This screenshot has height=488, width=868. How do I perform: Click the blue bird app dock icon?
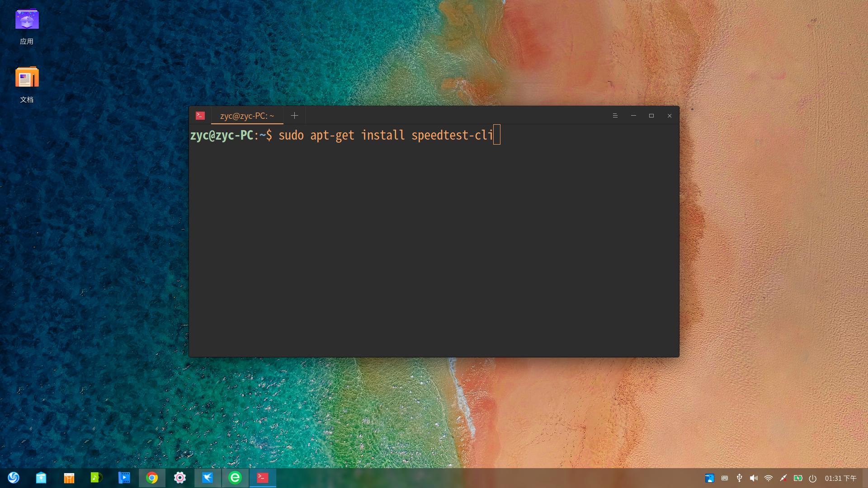tap(208, 478)
